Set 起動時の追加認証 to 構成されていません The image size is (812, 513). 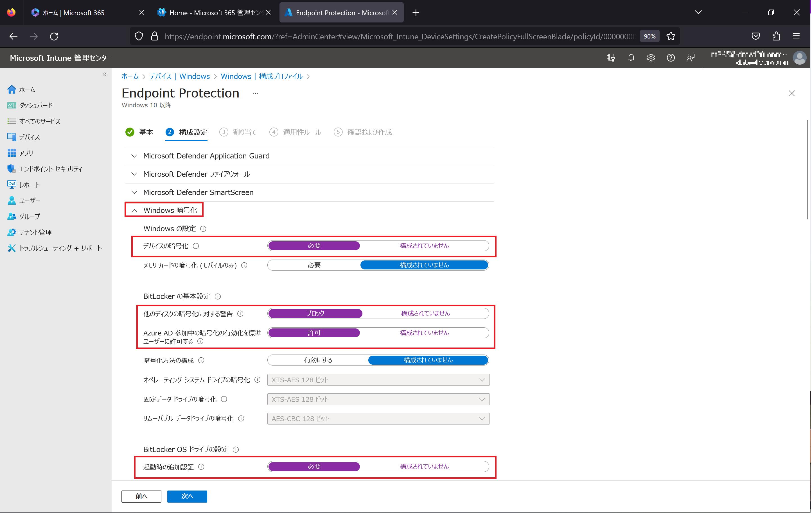click(x=424, y=467)
